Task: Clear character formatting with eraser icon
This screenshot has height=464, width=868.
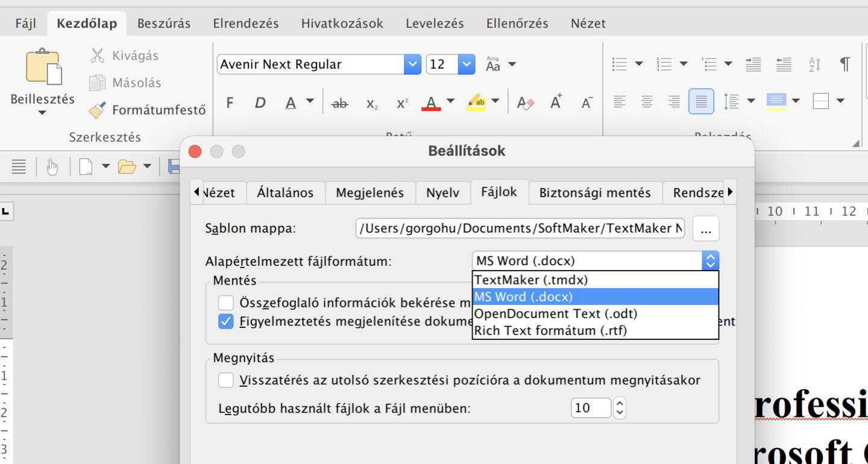Action: pos(526,103)
